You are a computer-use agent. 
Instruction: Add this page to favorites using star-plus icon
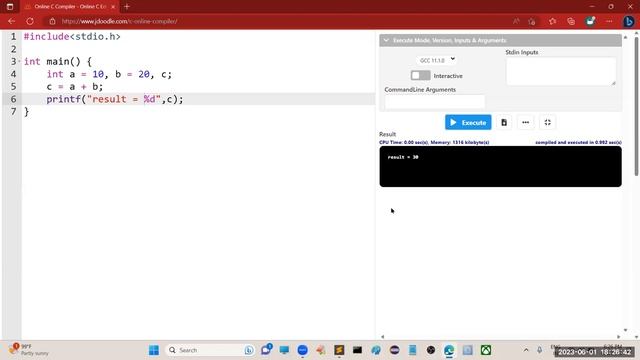[x=531, y=21]
